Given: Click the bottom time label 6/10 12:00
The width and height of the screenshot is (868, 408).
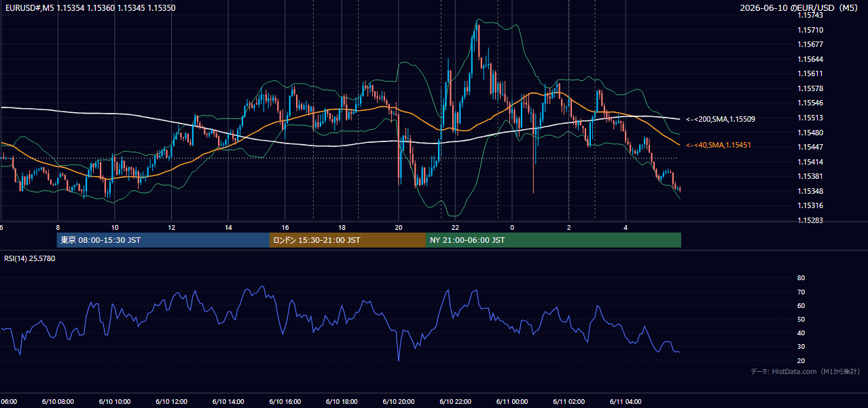Looking at the screenshot, I should (171, 402).
